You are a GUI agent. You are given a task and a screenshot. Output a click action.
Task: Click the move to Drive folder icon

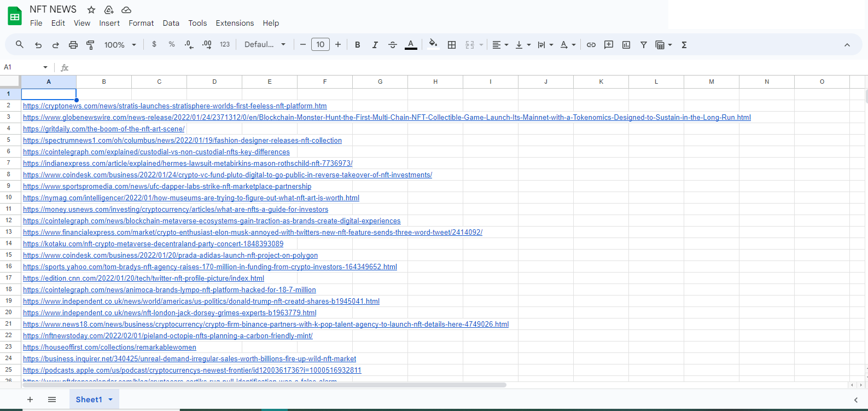click(109, 10)
